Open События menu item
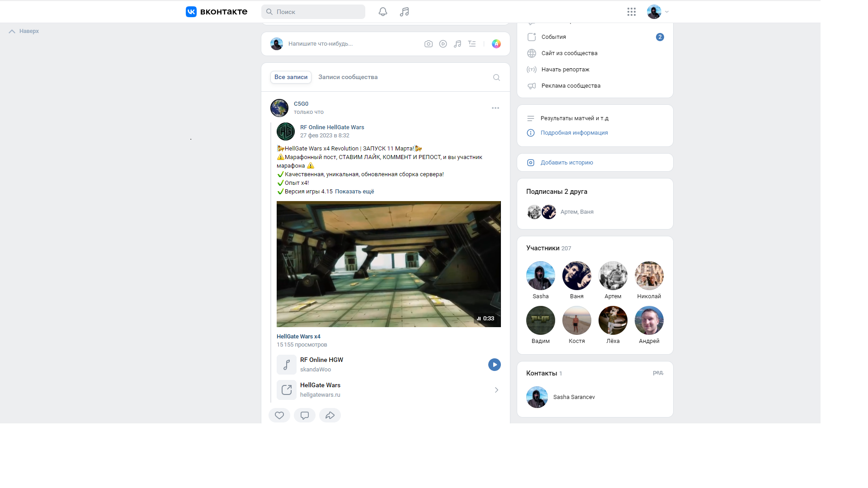 tap(595, 37)
